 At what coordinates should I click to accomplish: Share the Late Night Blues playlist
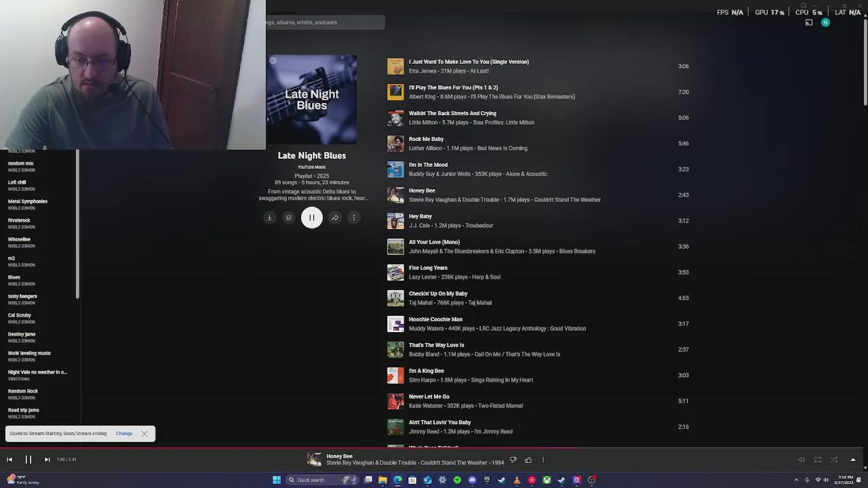[335, 218]
